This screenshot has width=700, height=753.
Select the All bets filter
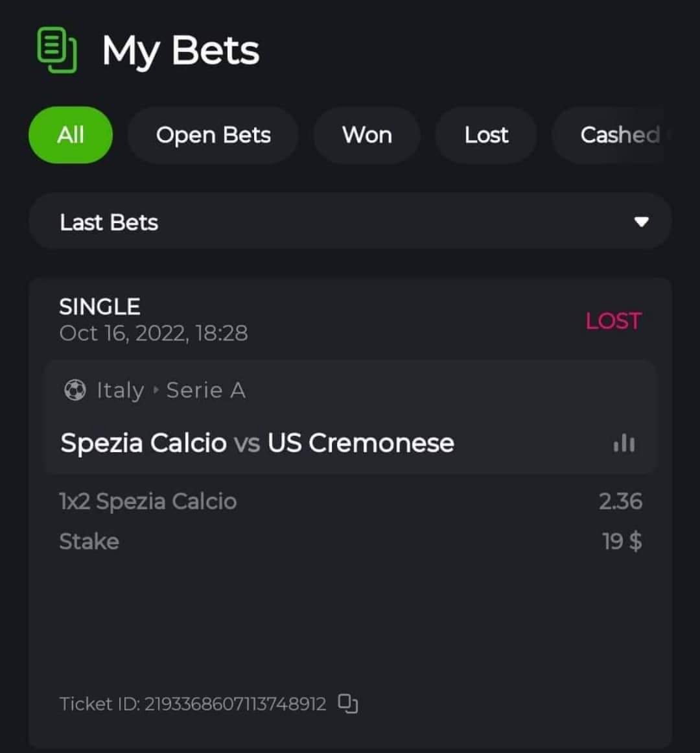(x=71, y=135)
